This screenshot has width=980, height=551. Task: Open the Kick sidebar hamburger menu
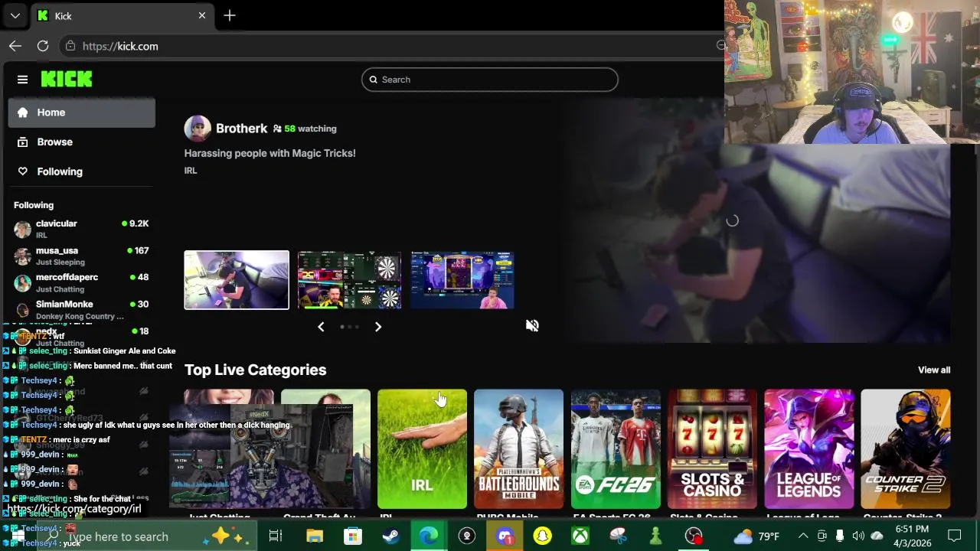pyautogui.click(x=22, y=80)
